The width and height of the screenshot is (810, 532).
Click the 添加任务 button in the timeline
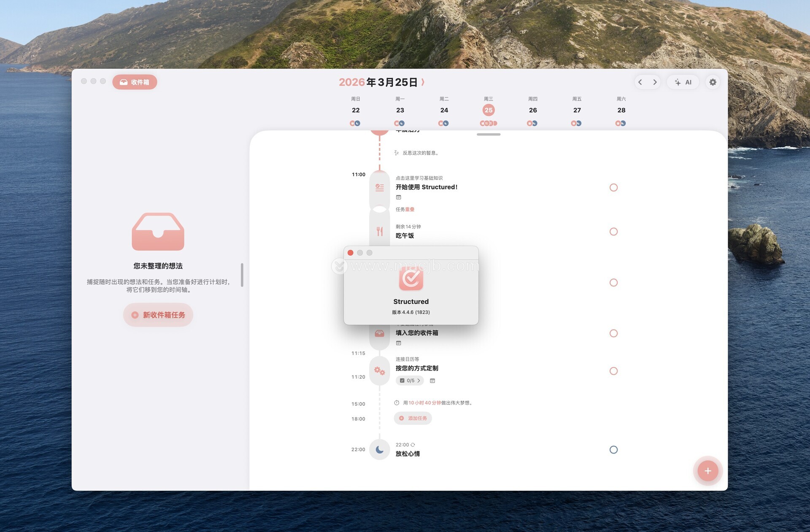[413, 418]
